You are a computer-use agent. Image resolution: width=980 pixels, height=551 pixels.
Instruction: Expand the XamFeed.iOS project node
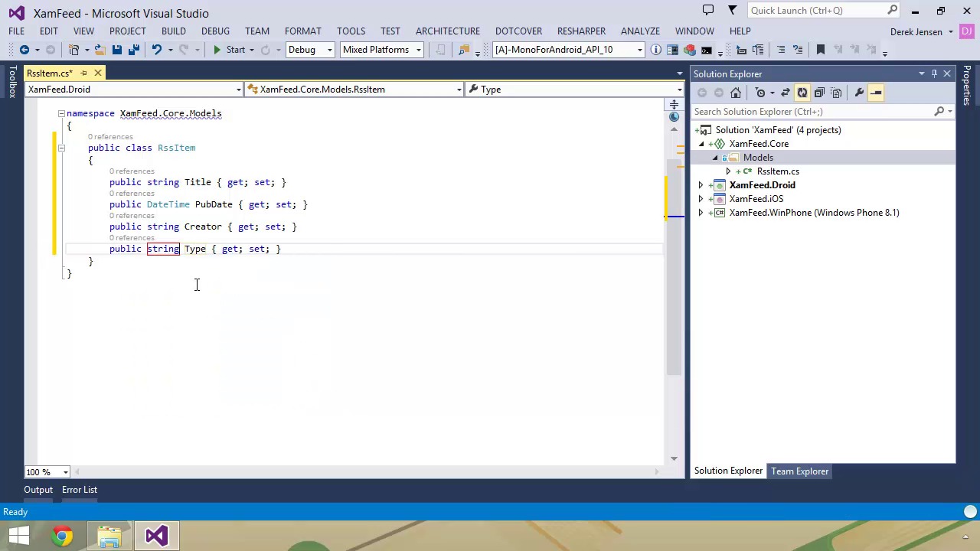[x=701, y=199]
